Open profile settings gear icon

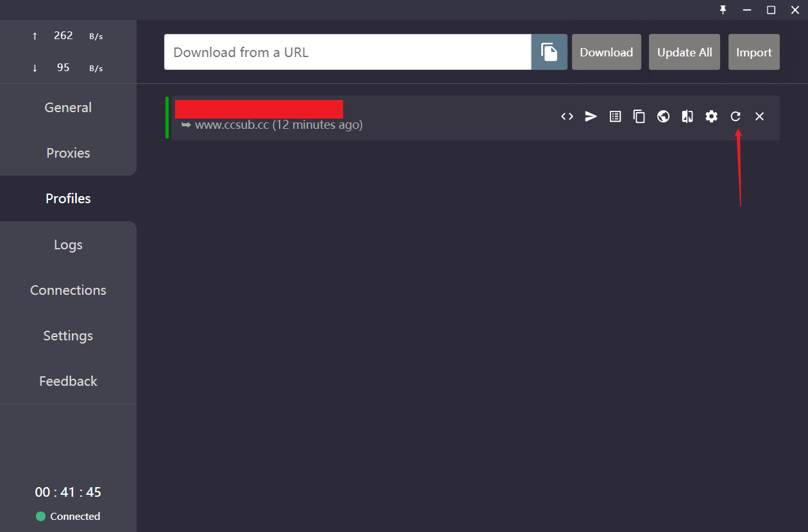(x=711, y=117)
